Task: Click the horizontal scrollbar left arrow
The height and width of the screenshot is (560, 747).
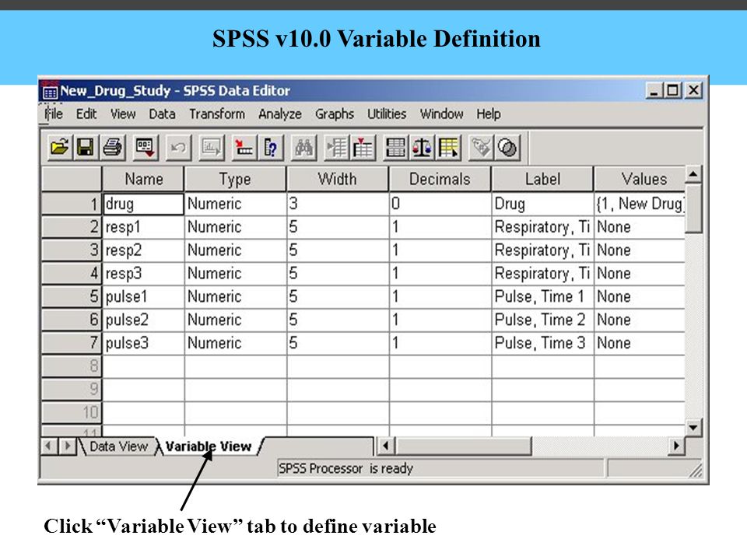Action: point(385,446)
